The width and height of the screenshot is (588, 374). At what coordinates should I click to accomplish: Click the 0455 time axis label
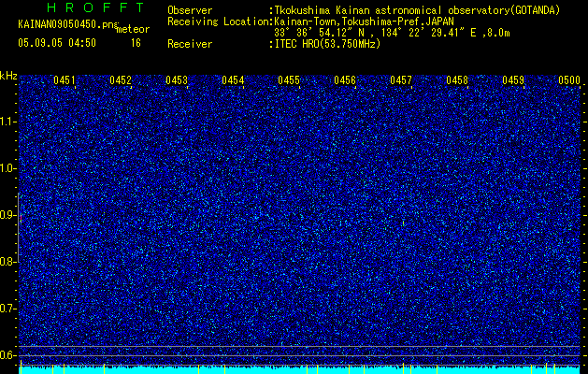click(289, 80)
